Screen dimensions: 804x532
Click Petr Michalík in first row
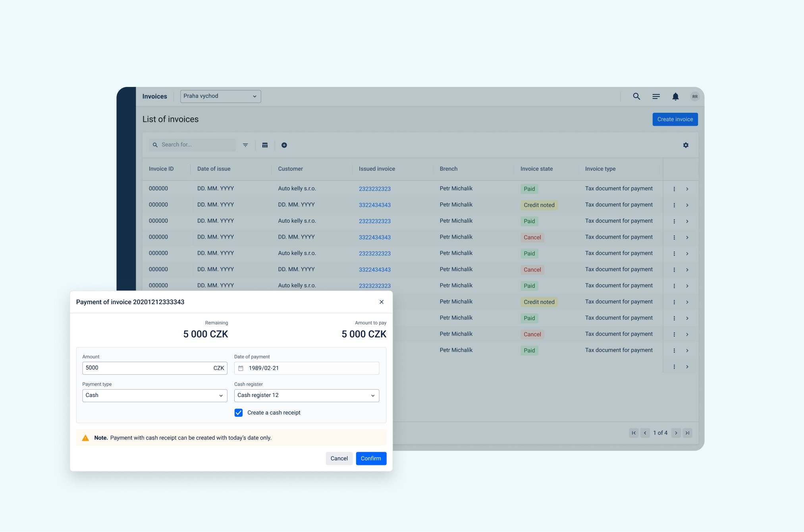point(456,189)
